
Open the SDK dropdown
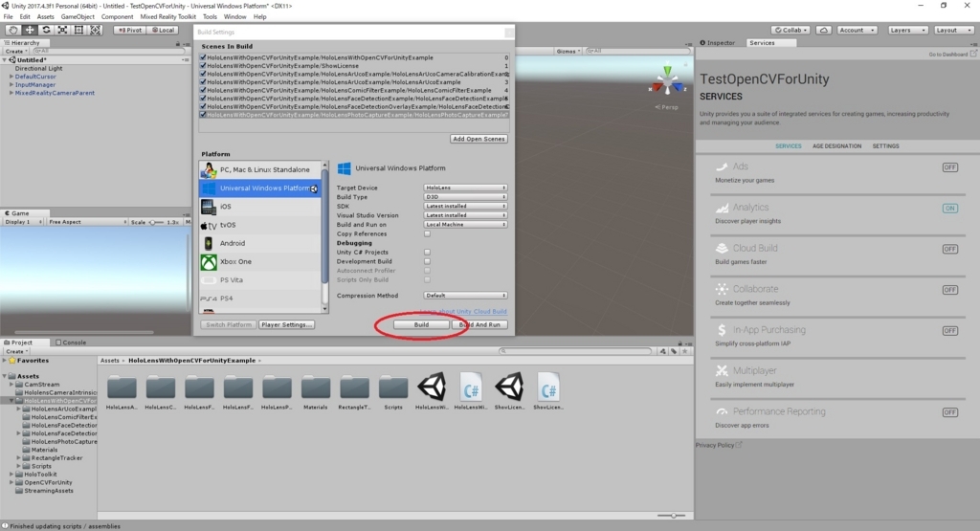pyautogui.click(x=466, y=206)
